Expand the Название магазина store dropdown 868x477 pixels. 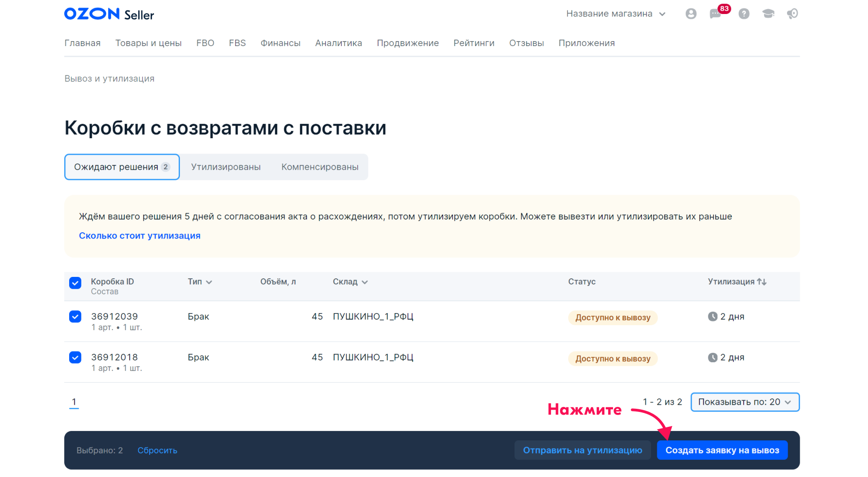(x=616, y=14)
